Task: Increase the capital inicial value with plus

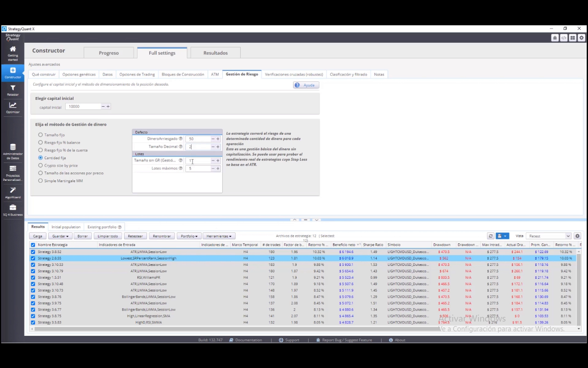Action: point(108,106)
